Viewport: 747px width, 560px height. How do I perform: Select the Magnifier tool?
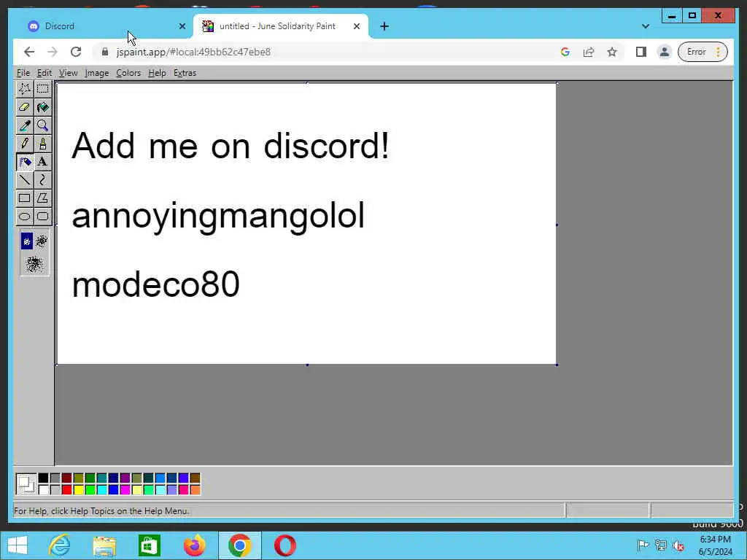(43, 125)
